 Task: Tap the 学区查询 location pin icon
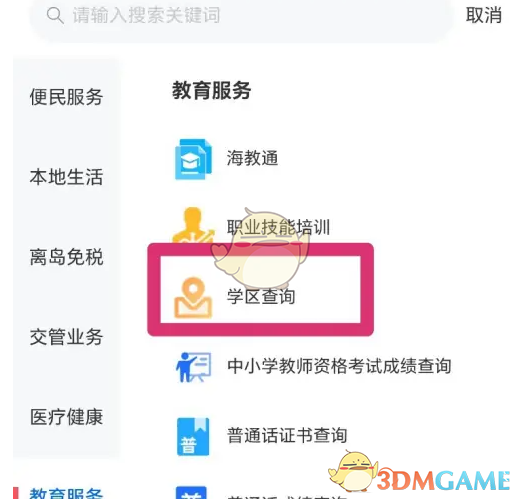[x=193, y=298]
